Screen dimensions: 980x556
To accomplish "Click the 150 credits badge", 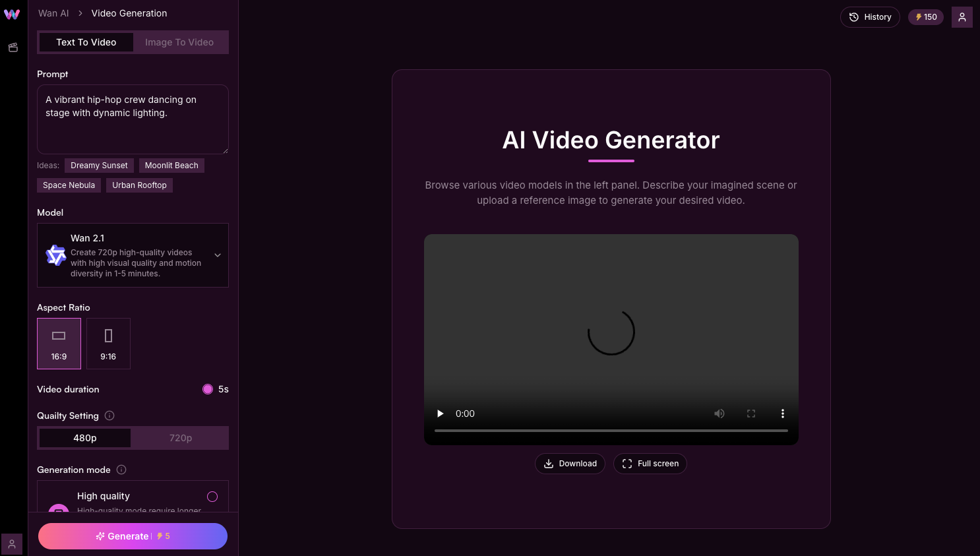I will (x=926, y=17).
